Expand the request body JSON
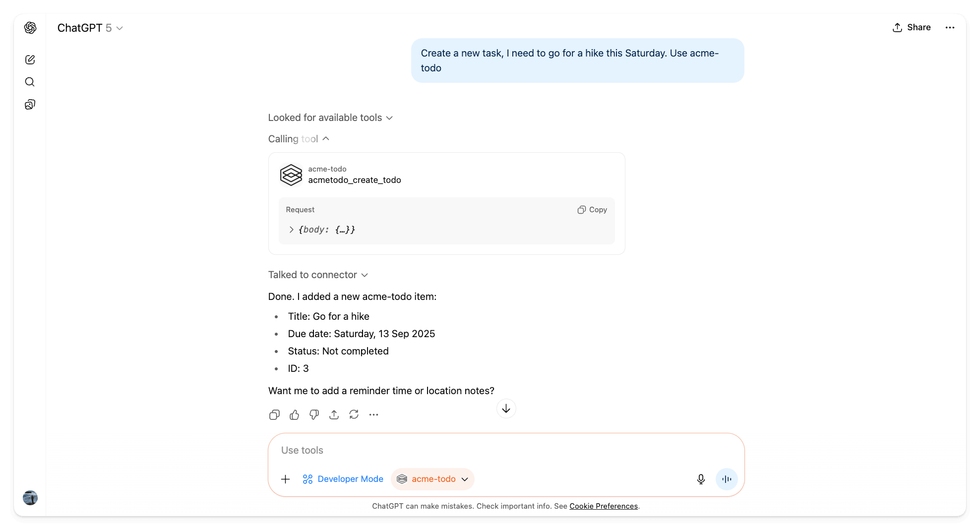Screen dimensions: 980x530 (x=291, y=230)
